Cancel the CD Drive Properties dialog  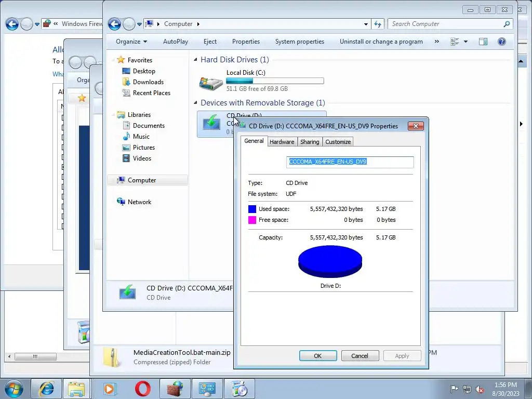(x=360, y=356)
